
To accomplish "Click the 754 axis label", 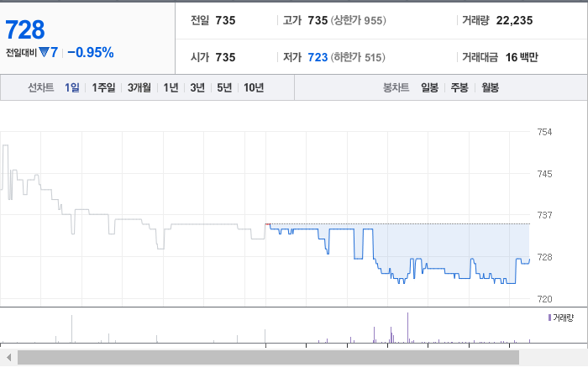I will pyautogui.click(x=544, y=132).
